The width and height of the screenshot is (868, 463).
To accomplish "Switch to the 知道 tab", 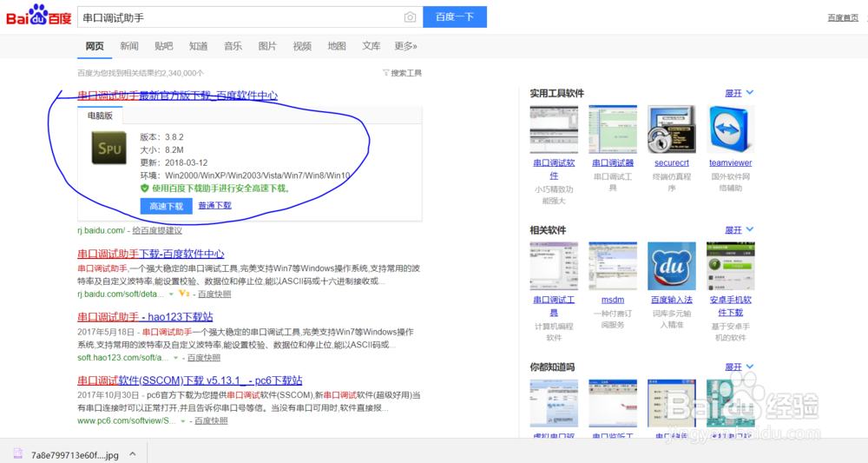I will 198,46.
